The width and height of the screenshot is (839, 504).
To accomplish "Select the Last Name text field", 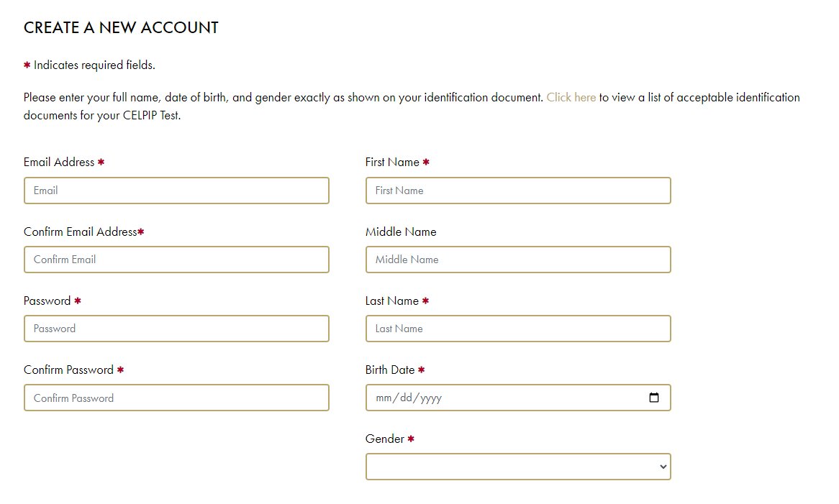I will point(518,328).
